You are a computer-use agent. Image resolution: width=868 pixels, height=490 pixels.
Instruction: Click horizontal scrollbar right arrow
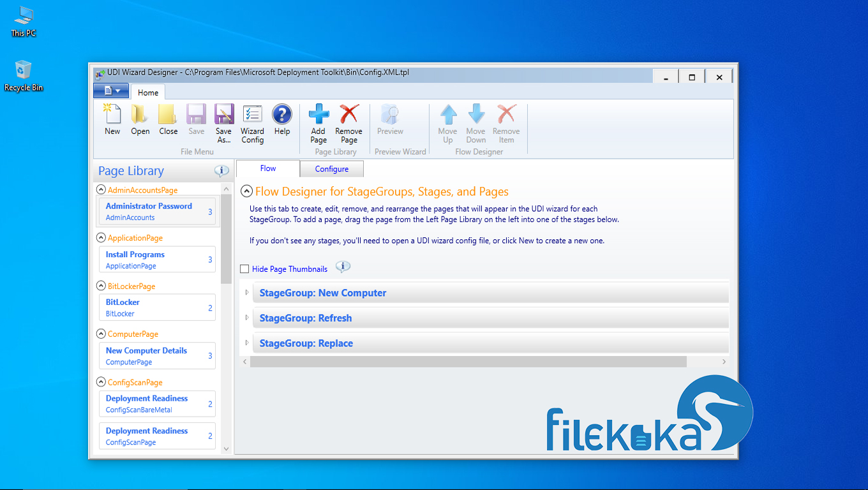[724, 362]
